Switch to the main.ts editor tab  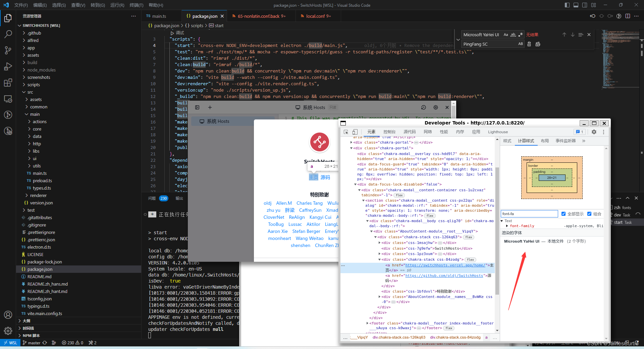point(159,16)
